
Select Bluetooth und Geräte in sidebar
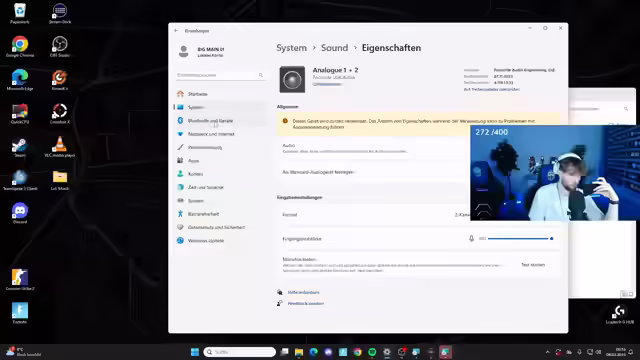(x=210, y=121)
